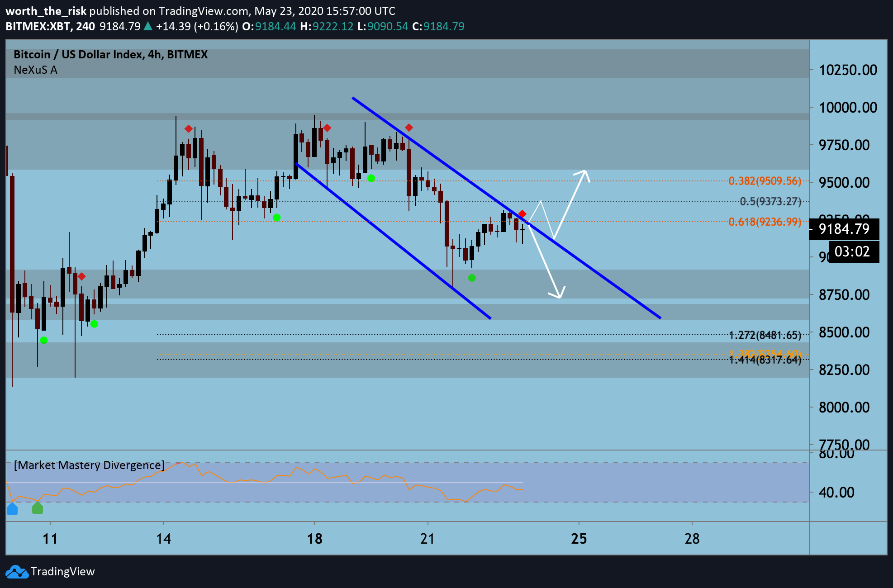Click the blue house marker in indicator pane
This screenshot has width=893, height=588.
point(12,509)
